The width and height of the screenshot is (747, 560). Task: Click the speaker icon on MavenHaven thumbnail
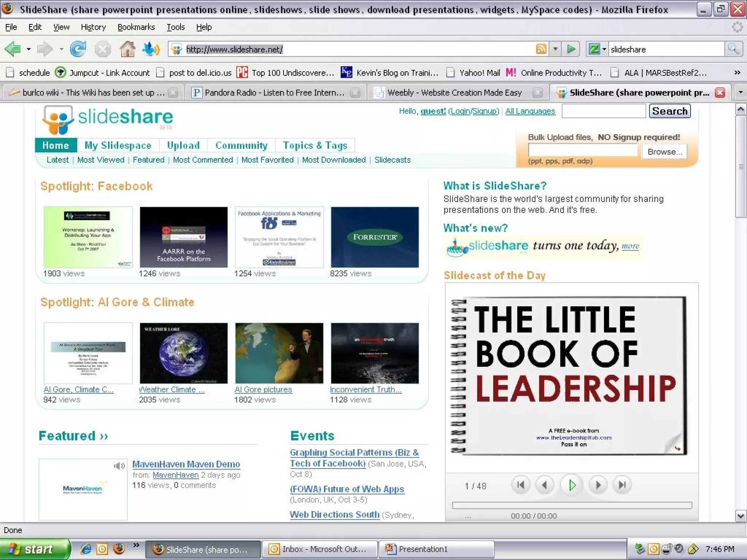119,466
